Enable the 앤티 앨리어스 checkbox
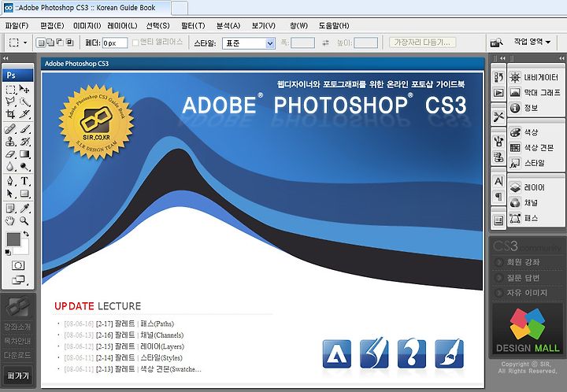The image size is (567, 392). (135, 43)
